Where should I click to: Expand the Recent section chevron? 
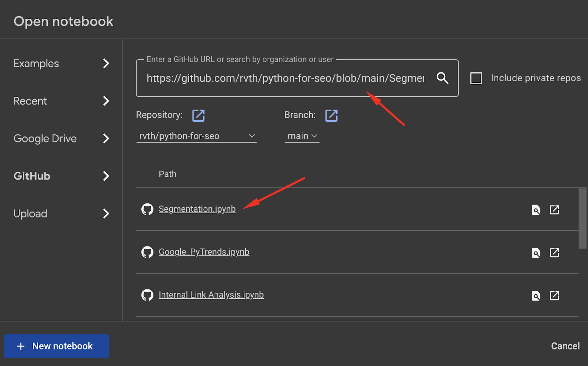(106, 101)
